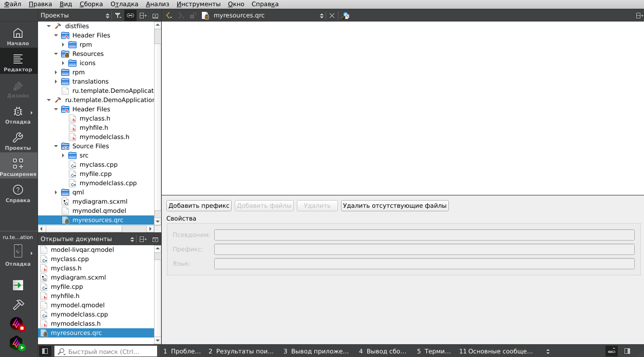Click Удалить отсутствующие файлы button
644x357 pixels.
coord(394,206)
